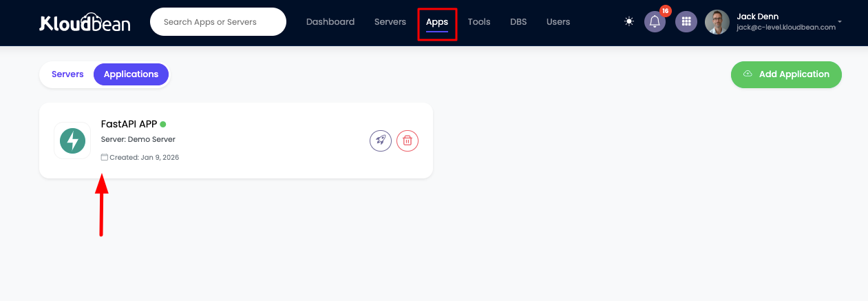
Task: Click the Jack Denn user name
Action: 757,17
